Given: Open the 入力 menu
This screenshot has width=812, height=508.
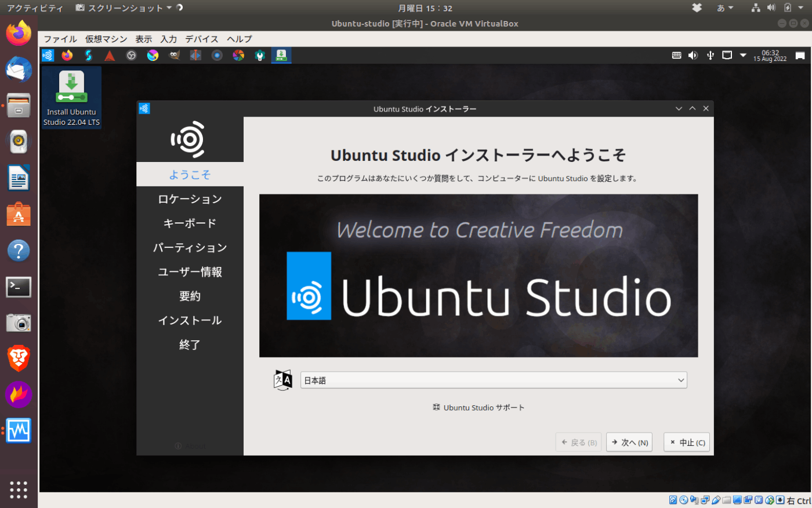Looking at the screenshot, I should click(x=169, y=39).
